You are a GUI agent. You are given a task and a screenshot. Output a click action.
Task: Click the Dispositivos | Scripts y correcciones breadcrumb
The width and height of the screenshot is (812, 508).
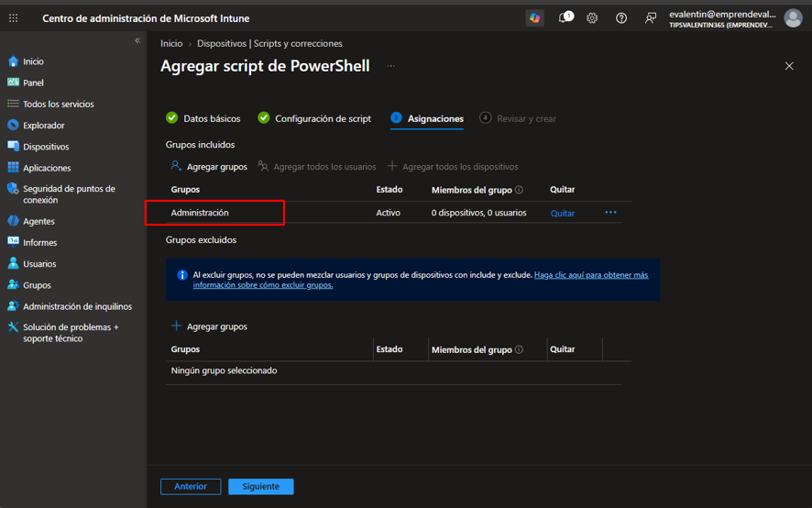pyautogui.click(x=269, y=43)
